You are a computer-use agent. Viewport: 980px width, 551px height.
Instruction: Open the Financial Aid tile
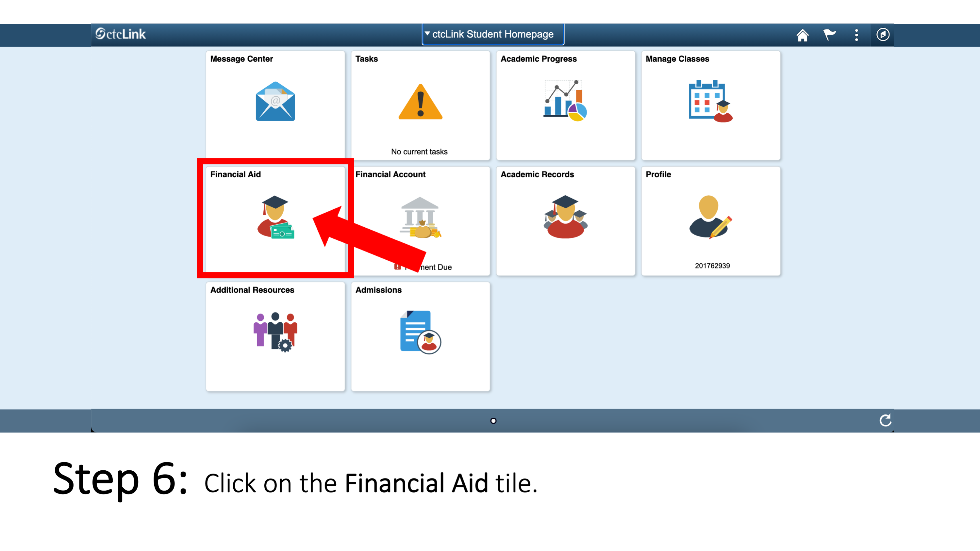275,221
